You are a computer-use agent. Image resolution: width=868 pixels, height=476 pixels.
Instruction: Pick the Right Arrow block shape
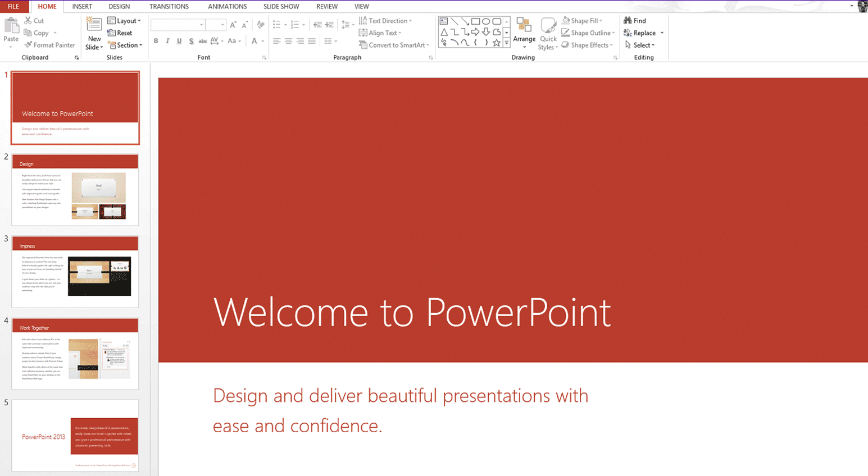(476, 32)
